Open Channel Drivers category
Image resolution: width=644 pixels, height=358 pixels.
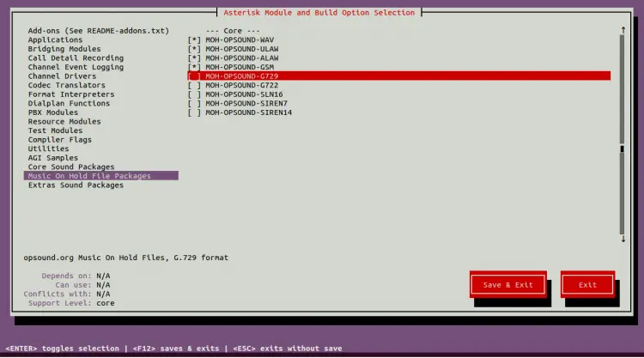pos(62,76)
